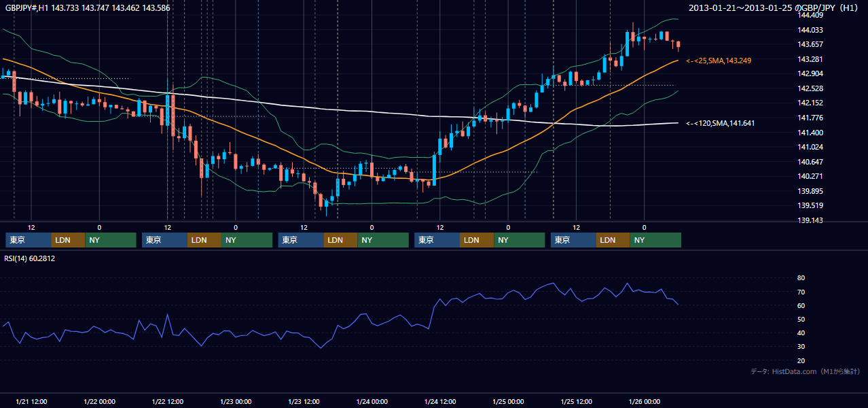Select price level 143.657 on axis
This screenshot has width=868, height=408.
pos(811,44)
